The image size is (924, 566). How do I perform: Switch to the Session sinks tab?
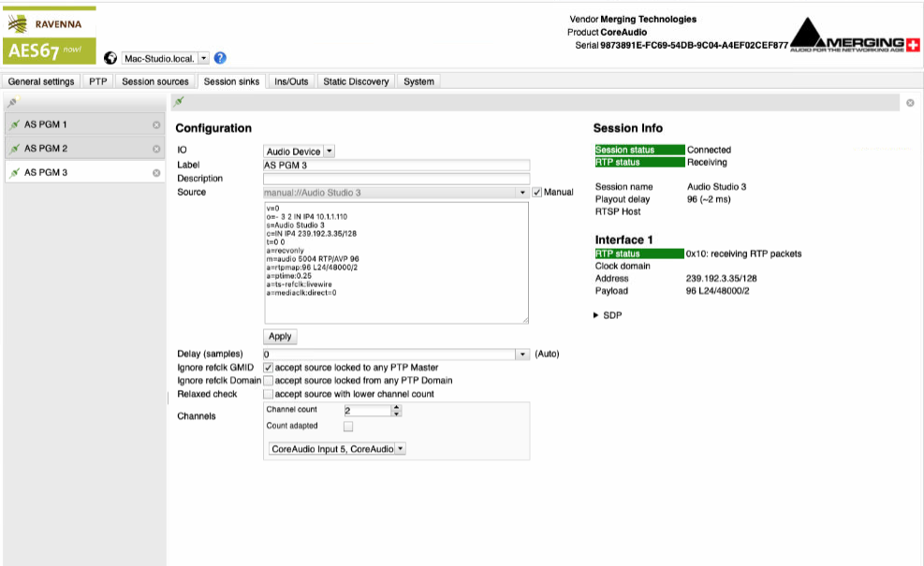pos(231,82)
